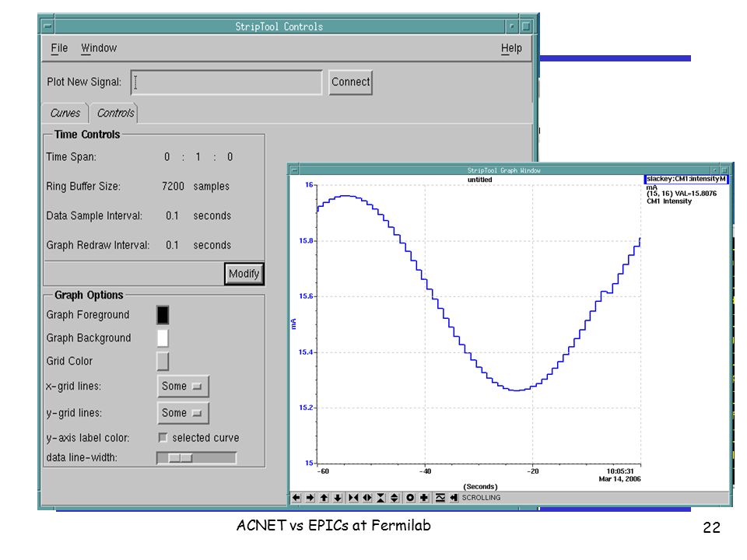This screenshot has height=560, width=747.
Task: Click the pan right arrow icon
Action: tap(310, 498)
